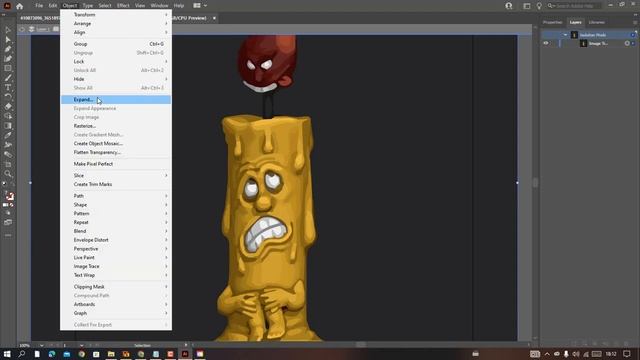
Task: Select the Type tool
Action: [8, 87]
